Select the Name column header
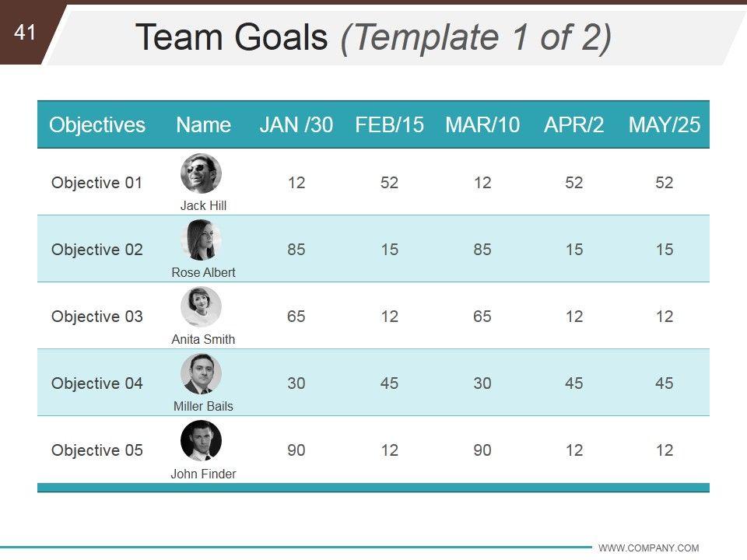This screenshot has height=560, width=747. (x=203, y=124)
